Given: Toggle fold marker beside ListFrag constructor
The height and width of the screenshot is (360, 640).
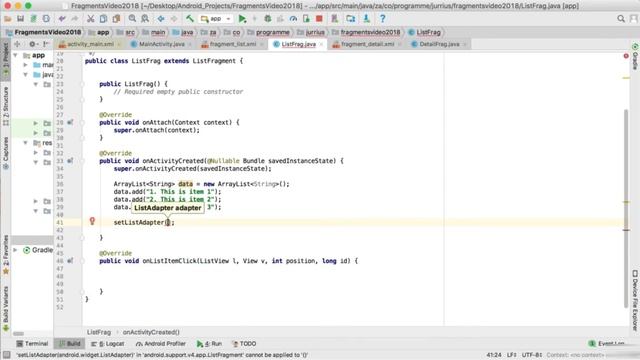Looking at the screenshot, I should 82,84.
